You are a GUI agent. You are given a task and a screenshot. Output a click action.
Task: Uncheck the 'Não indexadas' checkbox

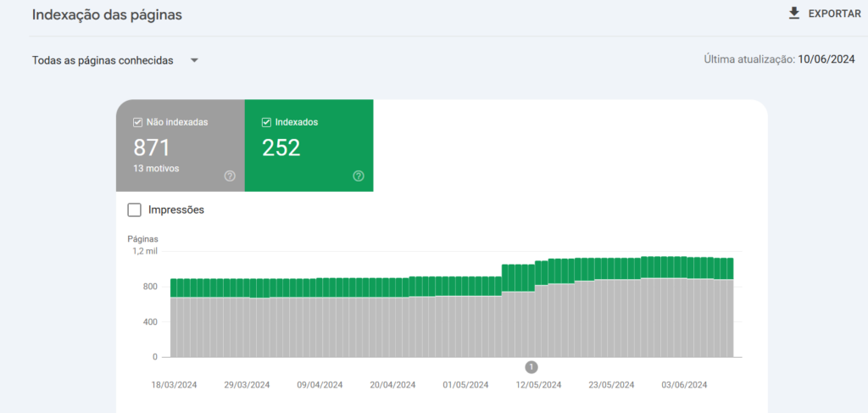[x=138, y=122]
